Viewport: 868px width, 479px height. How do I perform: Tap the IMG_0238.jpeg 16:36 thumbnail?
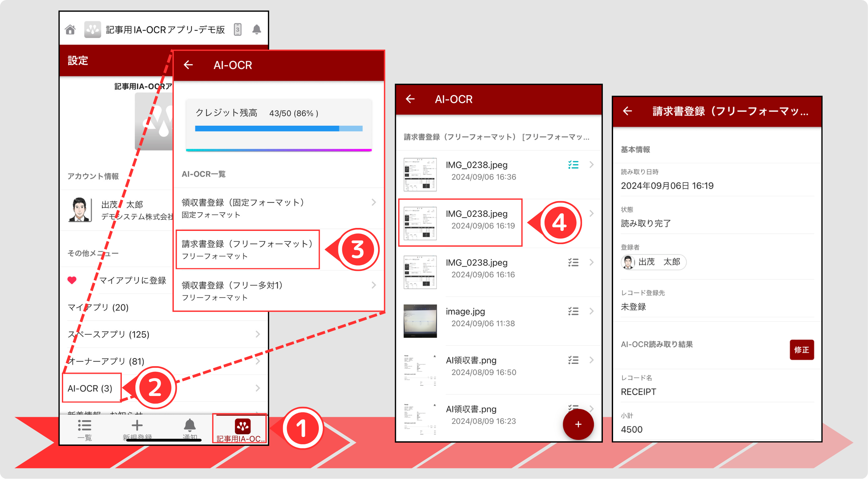tap(420, 174)
